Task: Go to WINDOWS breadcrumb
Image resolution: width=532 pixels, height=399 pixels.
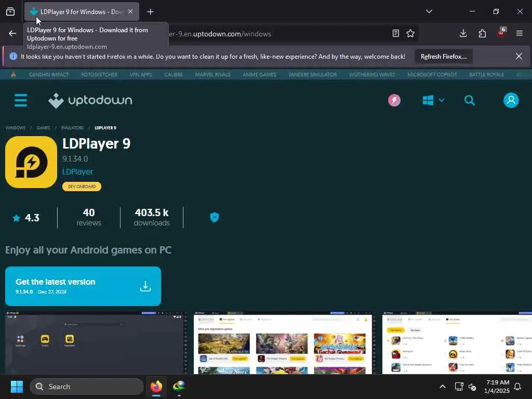Action: [16, 128]
